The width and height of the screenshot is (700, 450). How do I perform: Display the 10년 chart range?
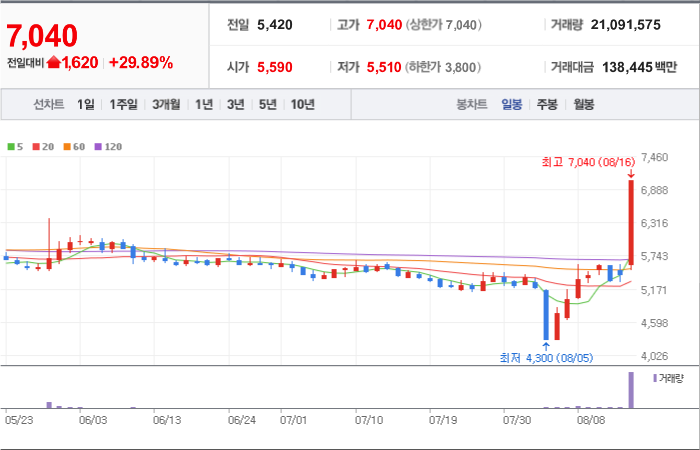[303, 104]
